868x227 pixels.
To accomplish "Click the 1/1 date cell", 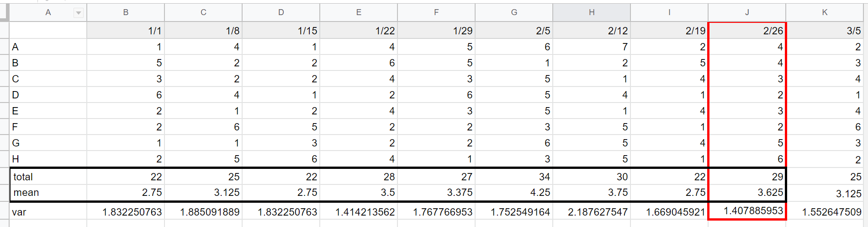I will pos(126,31).
